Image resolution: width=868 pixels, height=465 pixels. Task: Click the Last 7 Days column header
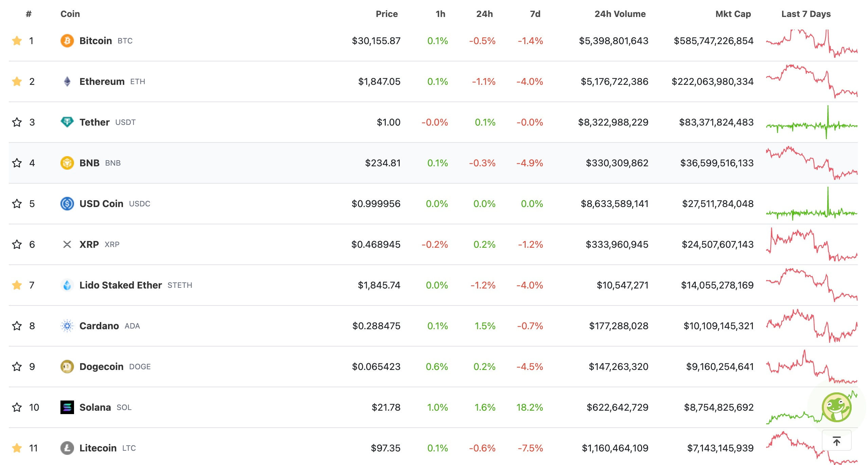tap(806, 14)
